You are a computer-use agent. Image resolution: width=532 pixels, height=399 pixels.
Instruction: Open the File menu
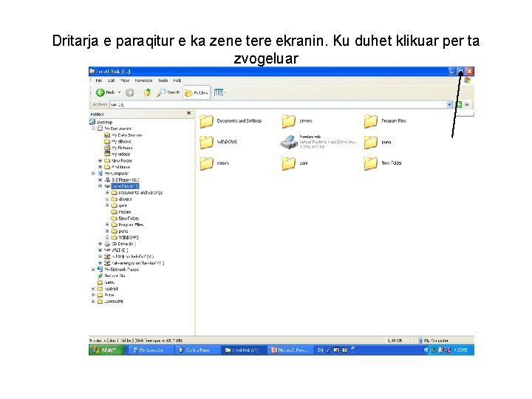99,81
